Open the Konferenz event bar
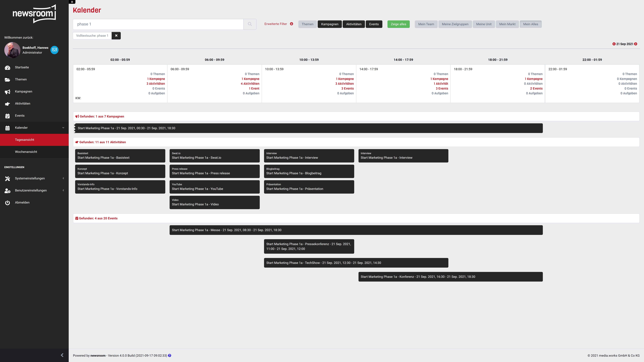 [450, 277]
